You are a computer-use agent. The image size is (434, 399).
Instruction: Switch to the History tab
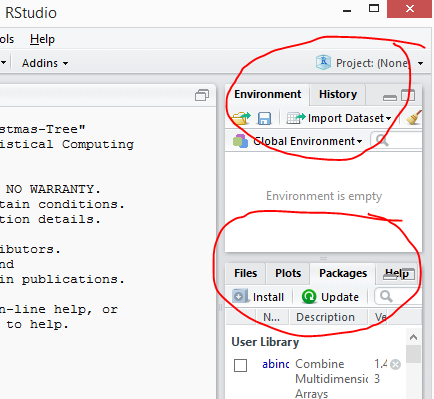(x=338, y=94)
